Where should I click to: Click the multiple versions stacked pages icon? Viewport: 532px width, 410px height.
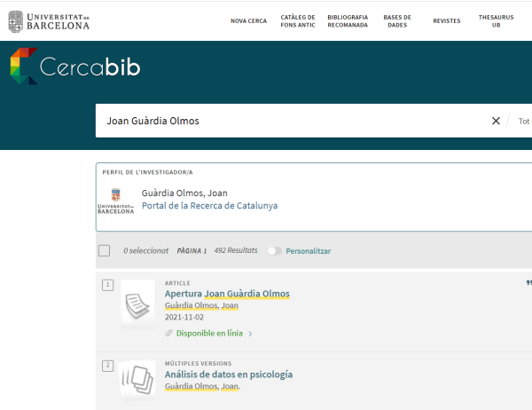(137, 378)
